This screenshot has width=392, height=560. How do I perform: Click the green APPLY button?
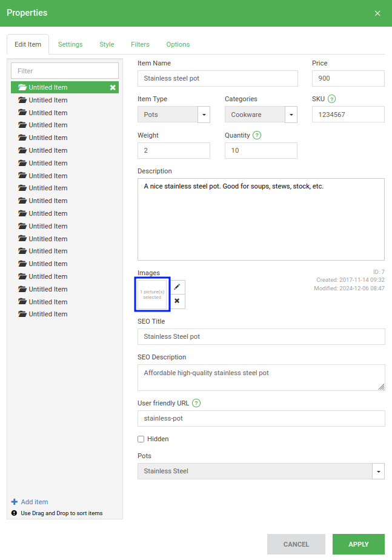[359, 544]
